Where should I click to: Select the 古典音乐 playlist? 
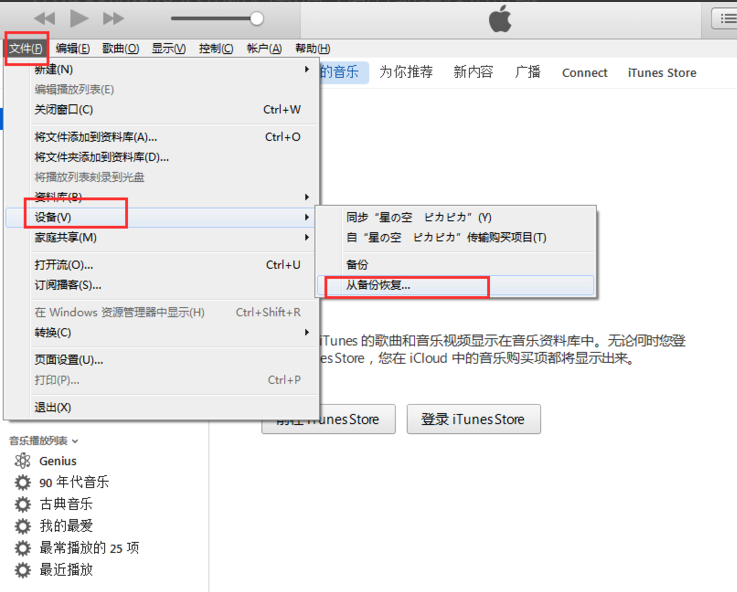[x=66, y=504]
